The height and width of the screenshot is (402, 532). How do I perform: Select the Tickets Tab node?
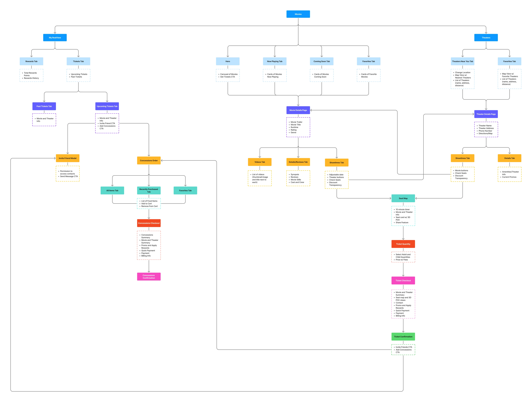(x=78, y=61)
